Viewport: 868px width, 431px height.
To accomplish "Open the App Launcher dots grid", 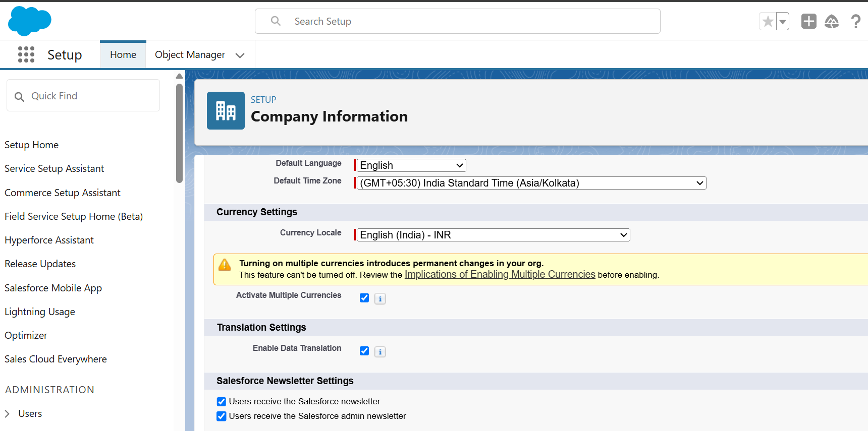I will click(x=26, y=54).
